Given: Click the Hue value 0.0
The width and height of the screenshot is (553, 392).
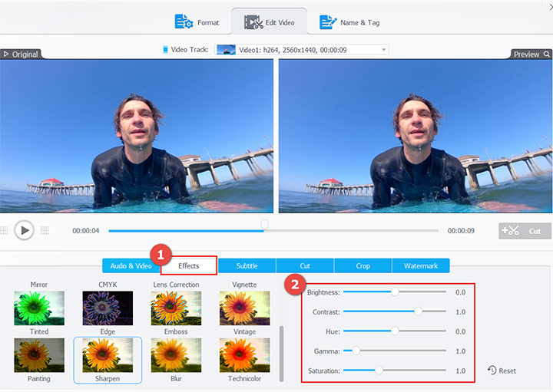Looking at the screenshot, I should pos(460,331).
